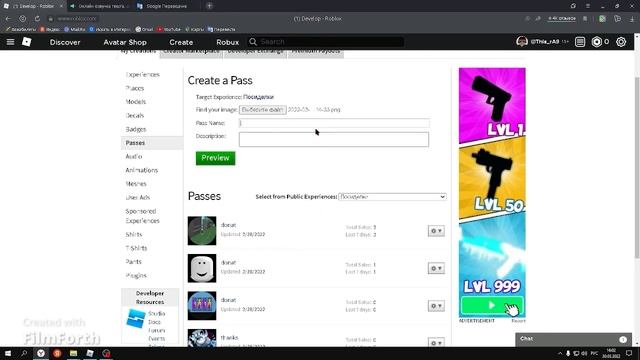Open the Roblox hamburger navigation menu
Screen dimensions: 640x360
10,42
